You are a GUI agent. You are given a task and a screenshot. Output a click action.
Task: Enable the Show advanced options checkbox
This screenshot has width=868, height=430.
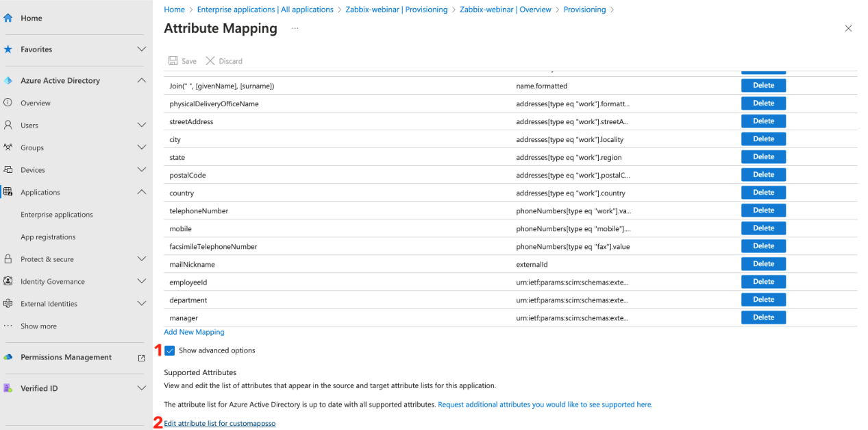[x=169, y=350]
